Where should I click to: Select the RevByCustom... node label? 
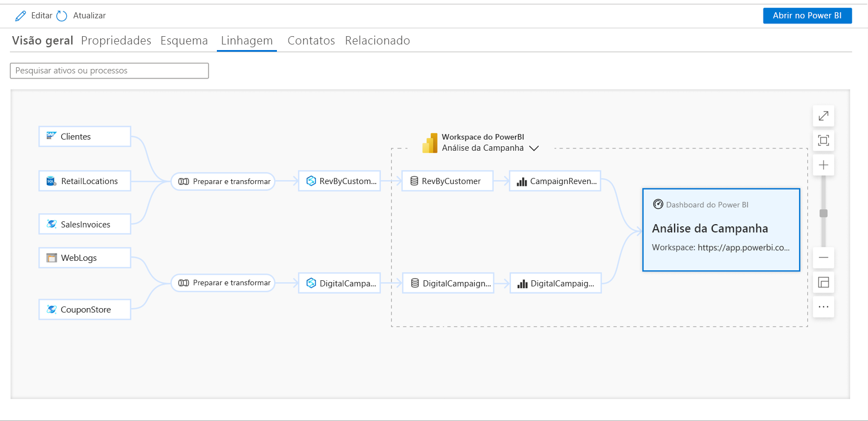point(348,181)
